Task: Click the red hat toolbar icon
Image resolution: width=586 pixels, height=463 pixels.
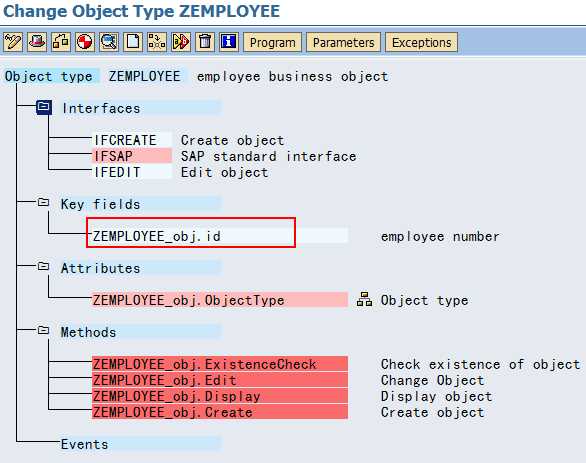Action: click(x=37, y=41)
